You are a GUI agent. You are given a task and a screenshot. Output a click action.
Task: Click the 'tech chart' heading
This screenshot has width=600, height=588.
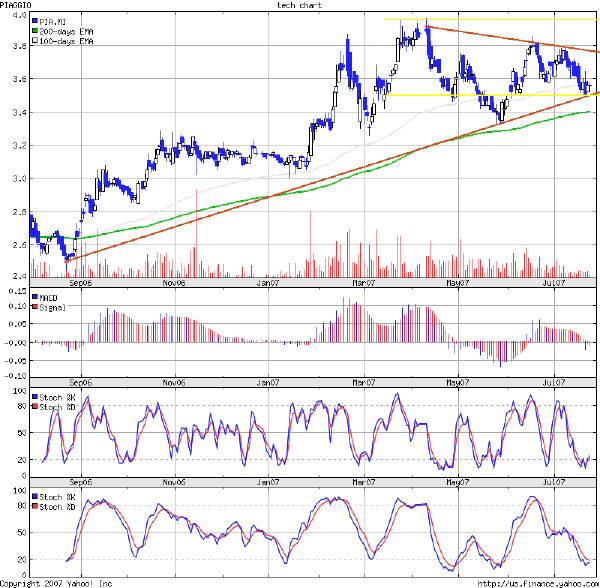(x=299, y=5)
